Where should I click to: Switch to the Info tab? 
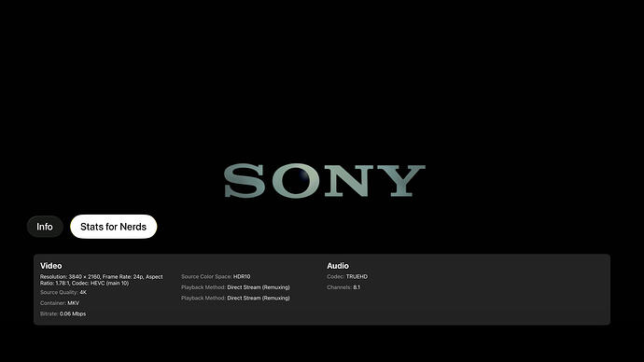45,227
